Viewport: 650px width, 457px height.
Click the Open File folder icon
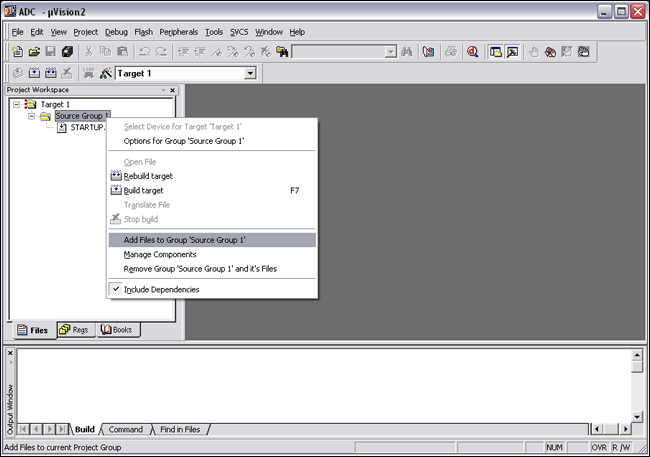(33, 52)
